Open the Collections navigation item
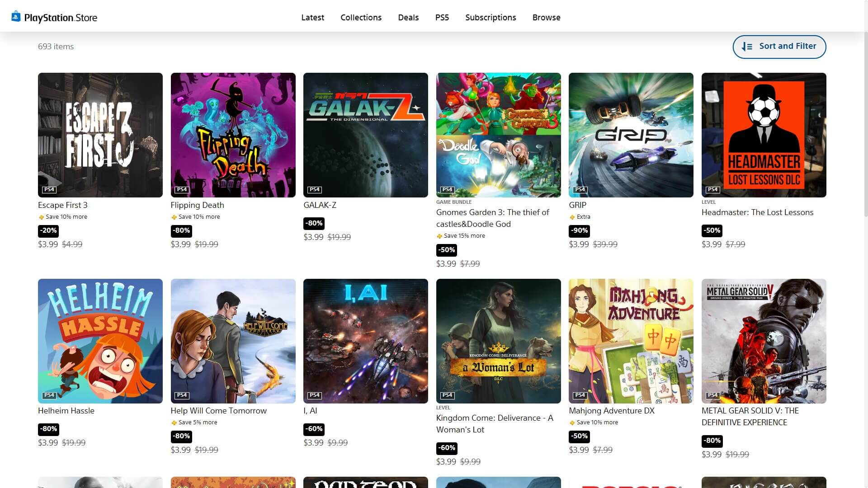Screen dimensions: 868x488 coord(361,18)
